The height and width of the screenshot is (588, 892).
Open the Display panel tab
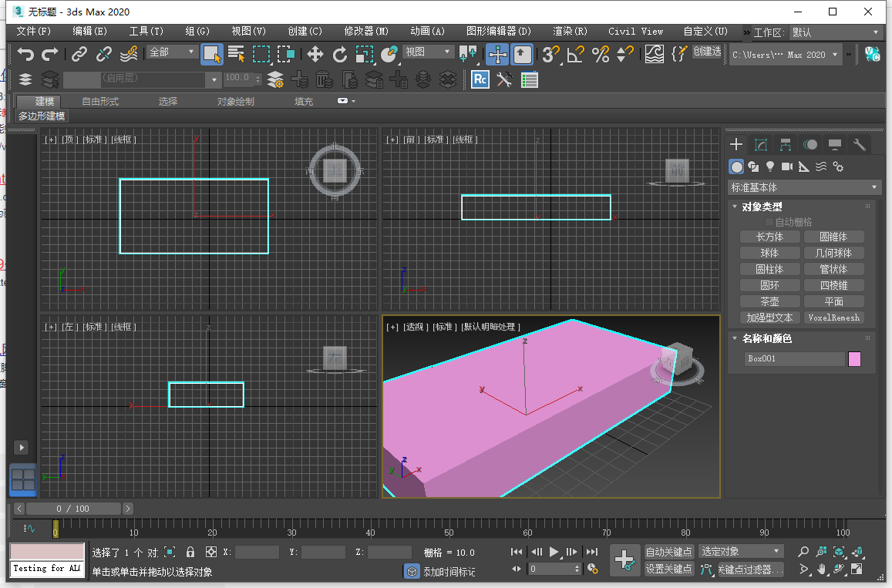click(x=834, y=145)
